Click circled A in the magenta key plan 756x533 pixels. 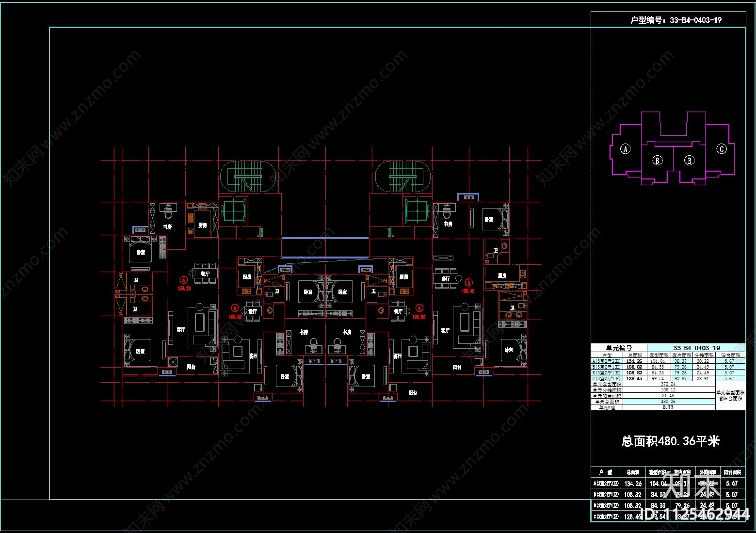click(x=626, y=149)
